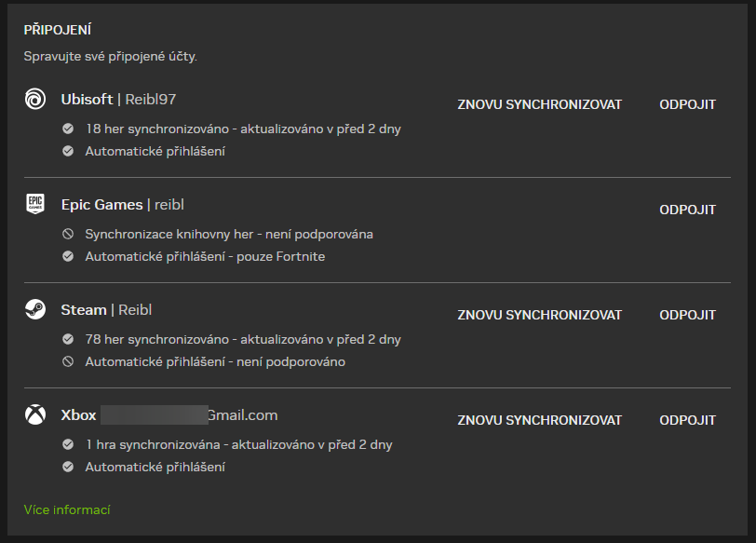Click ODPOJIT for the Xbox account
Viewport: 756px width, 543px height.
pyautogui.click(x=687, y=420)
